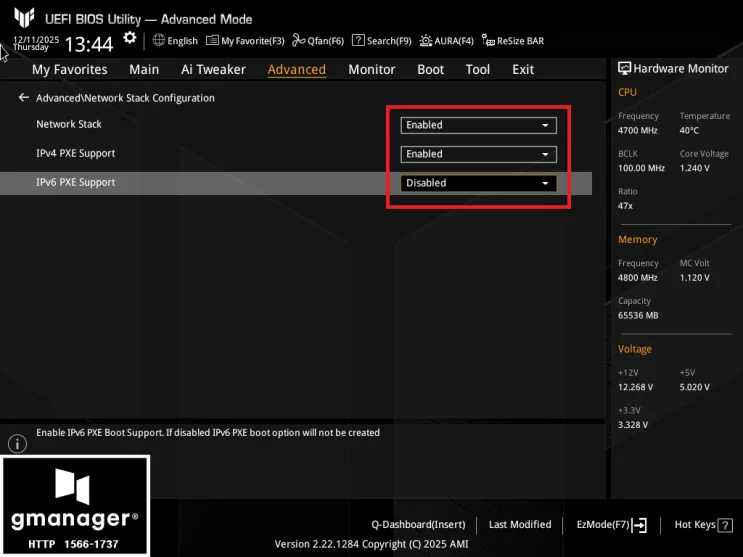Click the 47x ratio value

click(x=625, y=206)
